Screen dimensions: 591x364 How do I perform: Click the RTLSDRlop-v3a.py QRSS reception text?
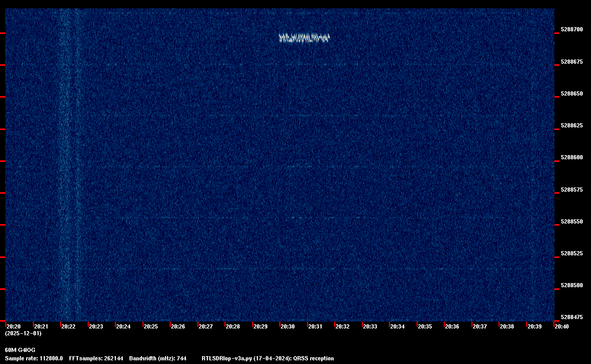[268, 358]
